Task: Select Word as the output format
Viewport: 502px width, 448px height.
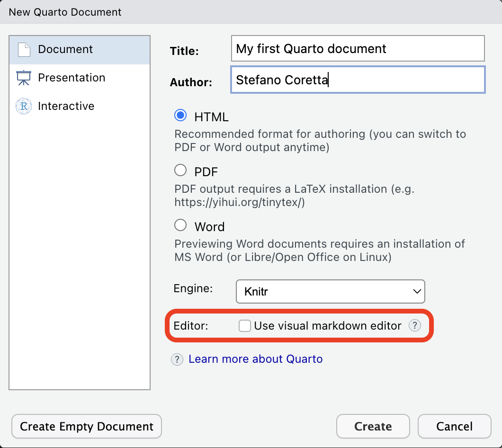Action: click(180, 225)
